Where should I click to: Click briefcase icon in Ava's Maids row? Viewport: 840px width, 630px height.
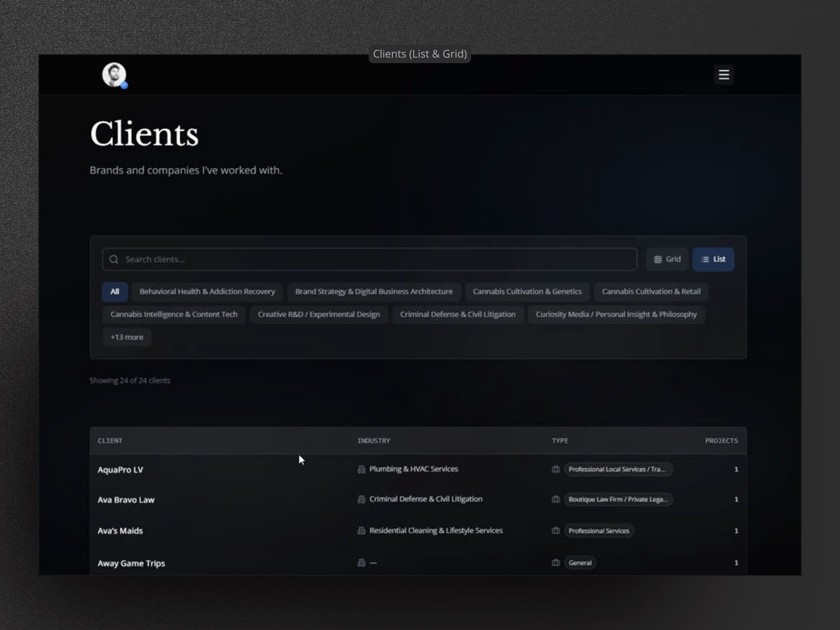[x=556, y=530]
